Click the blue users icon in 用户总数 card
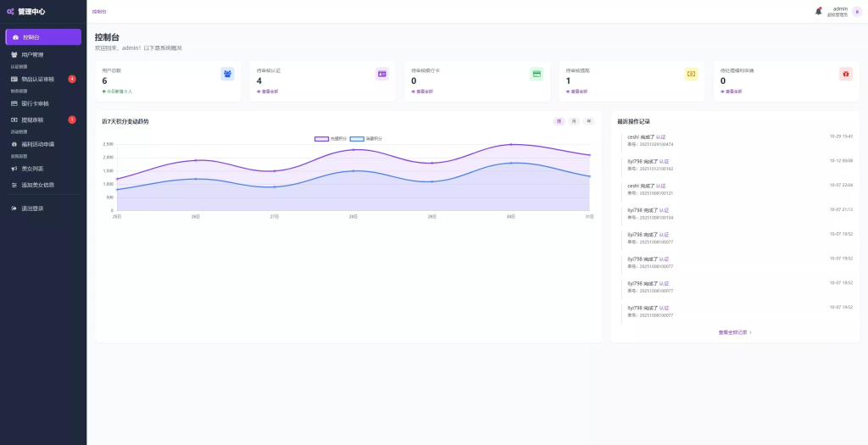Screen dimensions: 868x445 pos(227,74)
